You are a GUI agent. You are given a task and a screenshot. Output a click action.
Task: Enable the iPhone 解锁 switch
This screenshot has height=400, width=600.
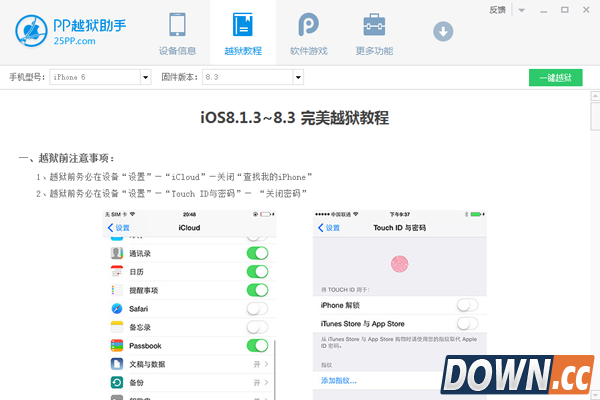[x=467, y=305]
